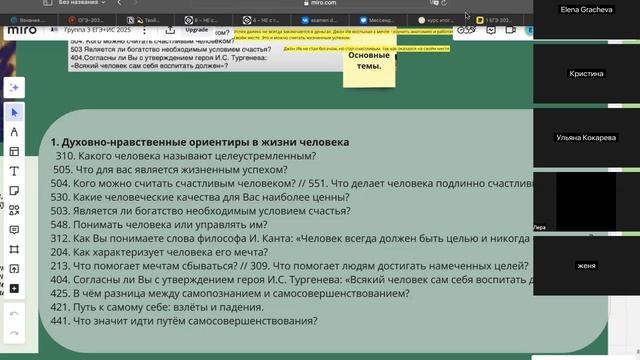
Task: Select женя participant tile
Action: [586, 266]
